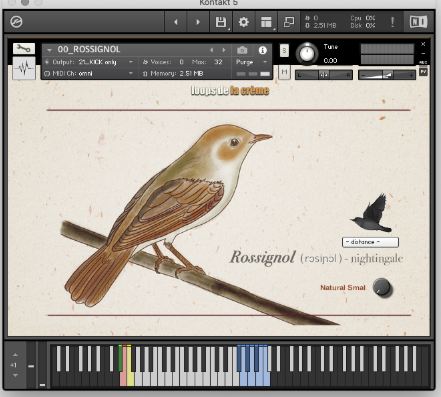
Task: Open the MIDI Ch omni dropdown
Action: point(89,73)
